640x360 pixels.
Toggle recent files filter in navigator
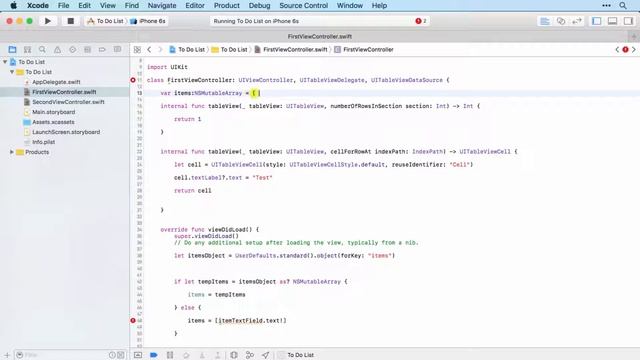[x=112, y=355]
